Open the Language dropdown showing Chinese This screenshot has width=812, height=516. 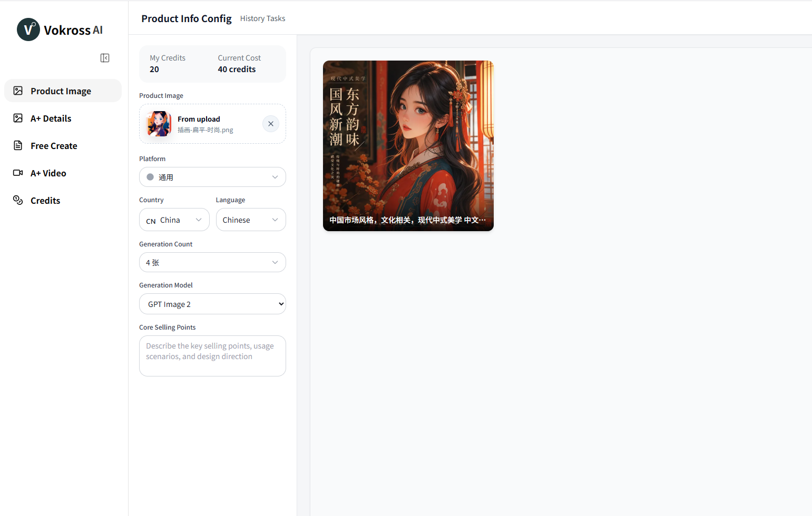(251, 220)
